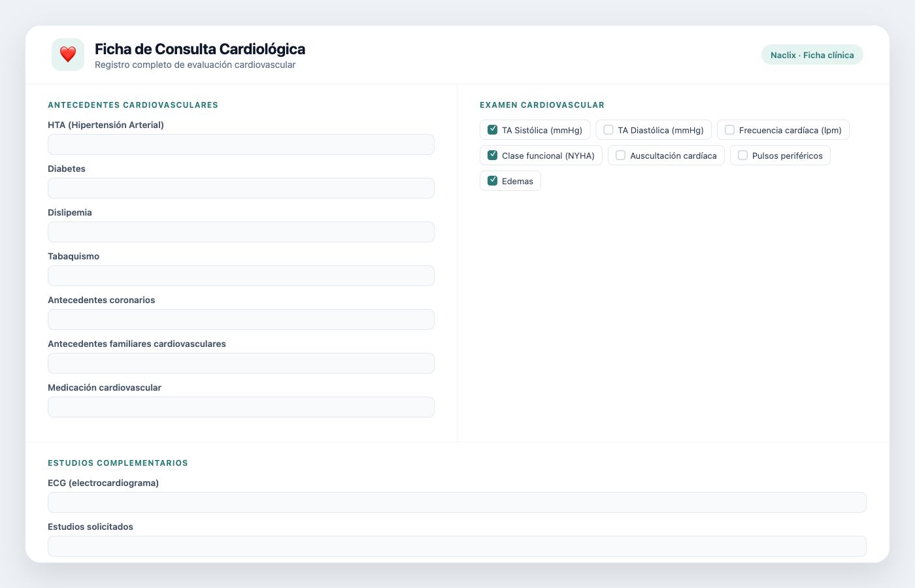Click into the Diabetes text field
Viewport: 915px width, 588px height.
point(241,188)
